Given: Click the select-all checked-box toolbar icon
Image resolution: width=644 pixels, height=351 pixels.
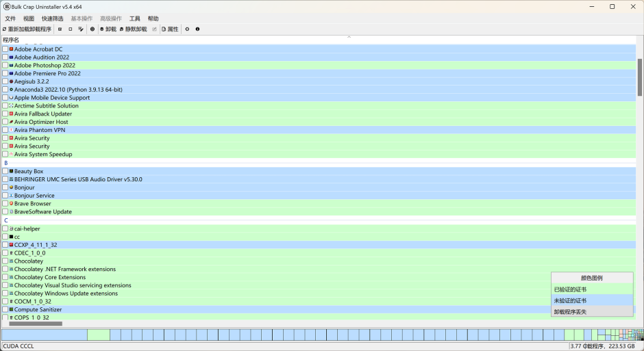Looking at the screenshot, I should point(60,29).
